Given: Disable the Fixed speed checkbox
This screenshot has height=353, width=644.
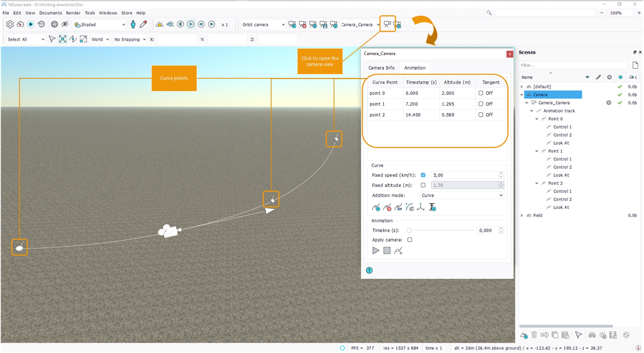Looking at the screenshot, I should coord(423,175).
